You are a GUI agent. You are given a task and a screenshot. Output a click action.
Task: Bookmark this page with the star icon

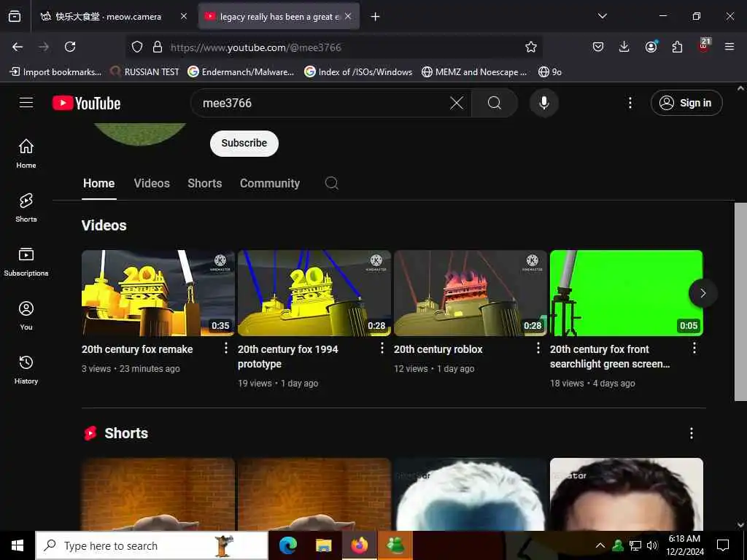point(531,47)
